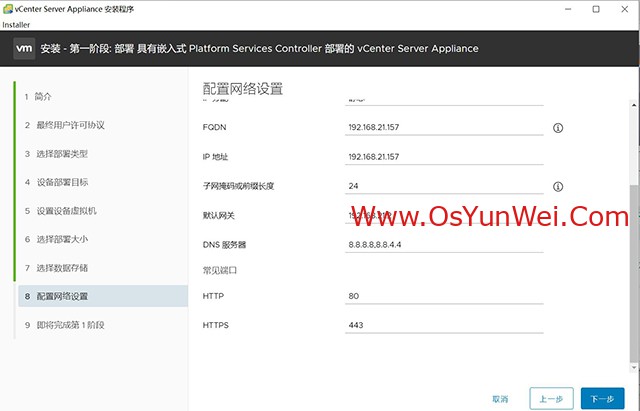Image resolution: width=640 pixels, height=411 pixels.
Task: Click the 下一步 next button
Action: (x=602, y=399)
